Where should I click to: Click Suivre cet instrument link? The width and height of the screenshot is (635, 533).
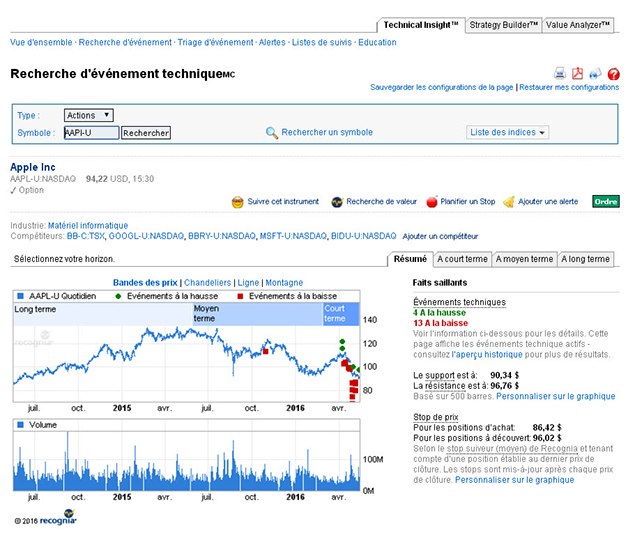click(283, 202)
